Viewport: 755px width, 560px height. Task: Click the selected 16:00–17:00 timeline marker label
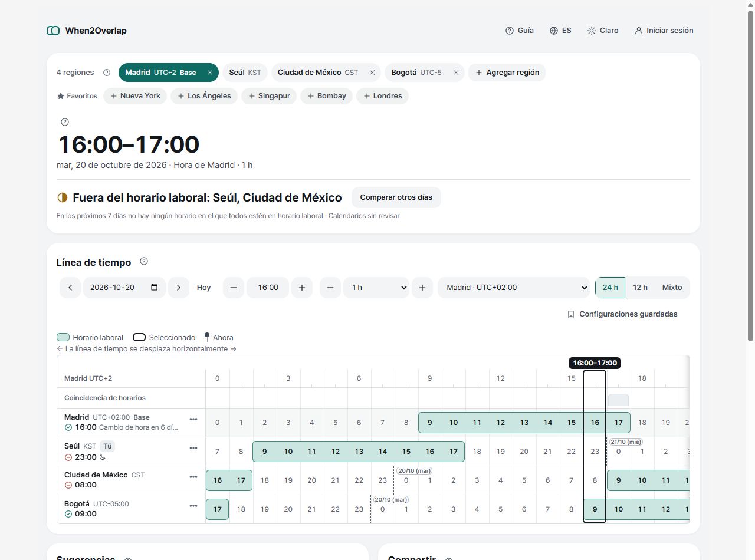point(595,363)
